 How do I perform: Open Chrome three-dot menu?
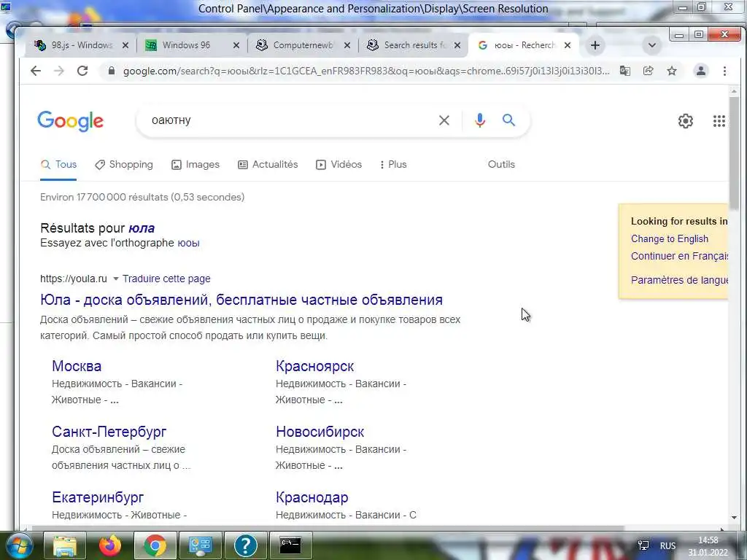pyautogui.click(x=724, y=71)
